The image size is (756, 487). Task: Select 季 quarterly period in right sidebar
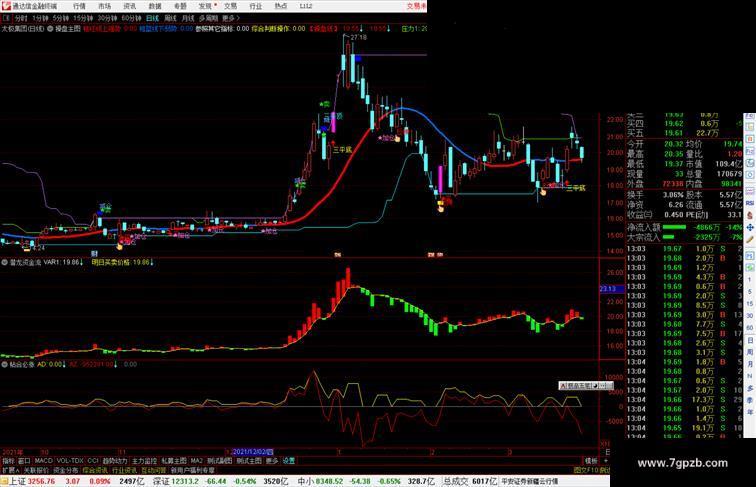coord(750,400)
